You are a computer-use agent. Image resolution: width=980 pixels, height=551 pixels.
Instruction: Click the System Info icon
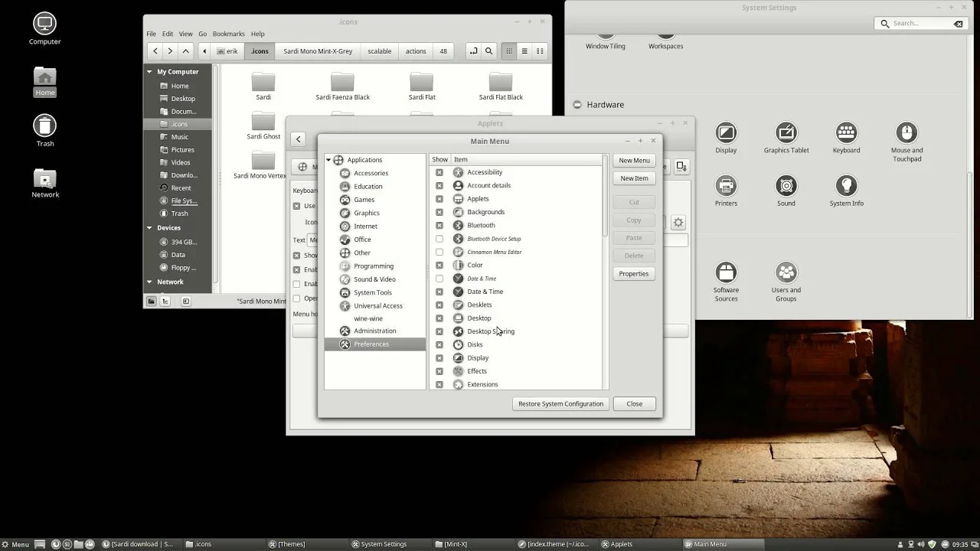point(846,187)
